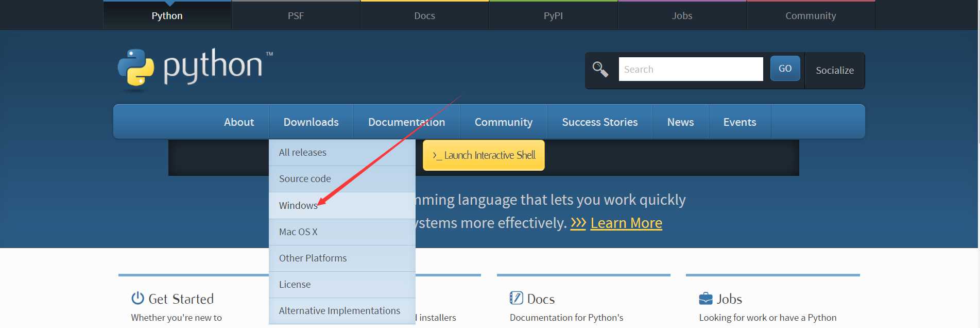Open the PSF top tab
Image resolution: width=980 pixels, height=328 pixels.
pyautogui.click(x=296, y=15)
